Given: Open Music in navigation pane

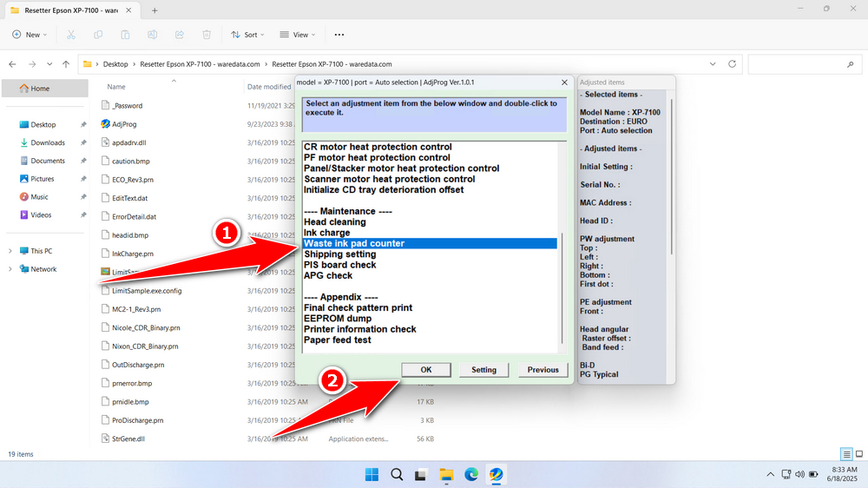Looking at the screenshot, I should [39, 197].
